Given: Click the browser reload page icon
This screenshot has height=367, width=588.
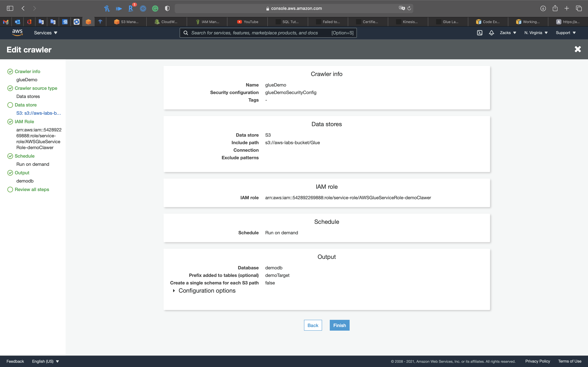Looking at the screenshot, I should 409,8.
